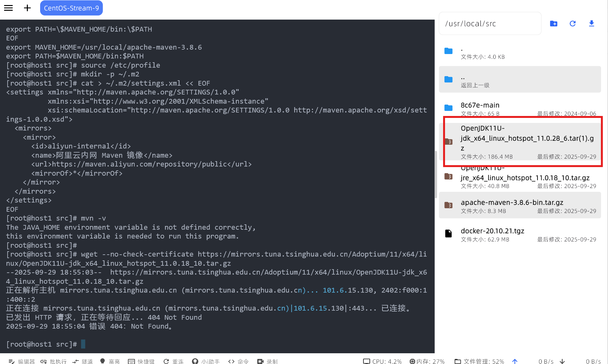Select OpenJDK11U-jdk 11.0.28_6.tar(1).gz file
The width and height of the screenshot is (608, 364).
click(520, 142)
